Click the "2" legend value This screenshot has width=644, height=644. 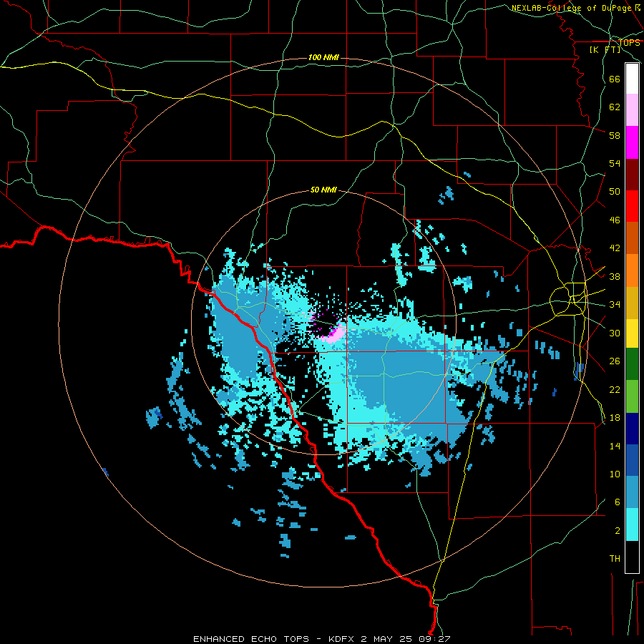tap(617, 531)
